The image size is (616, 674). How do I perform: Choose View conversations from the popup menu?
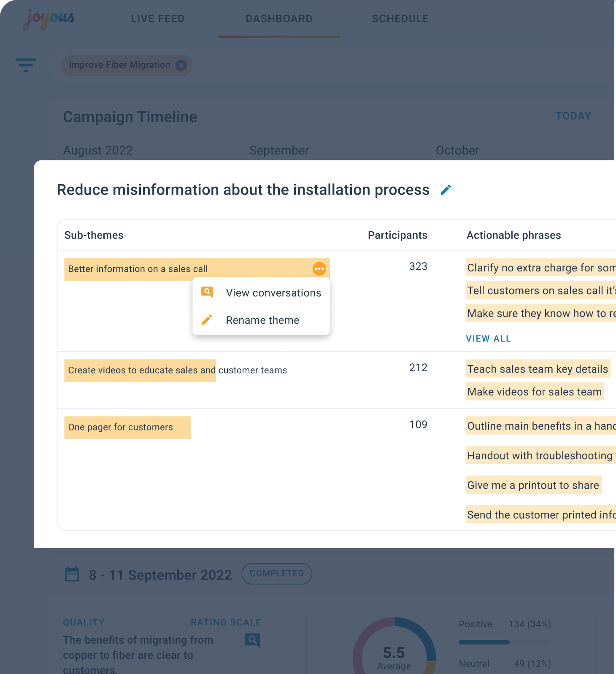(x=273, y=293)
